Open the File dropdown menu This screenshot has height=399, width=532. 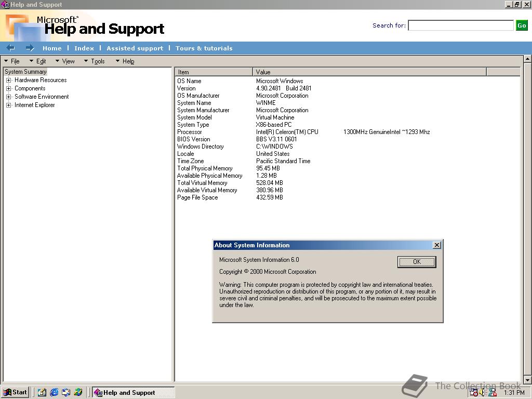pyautogui.click(x=12, y=61)
